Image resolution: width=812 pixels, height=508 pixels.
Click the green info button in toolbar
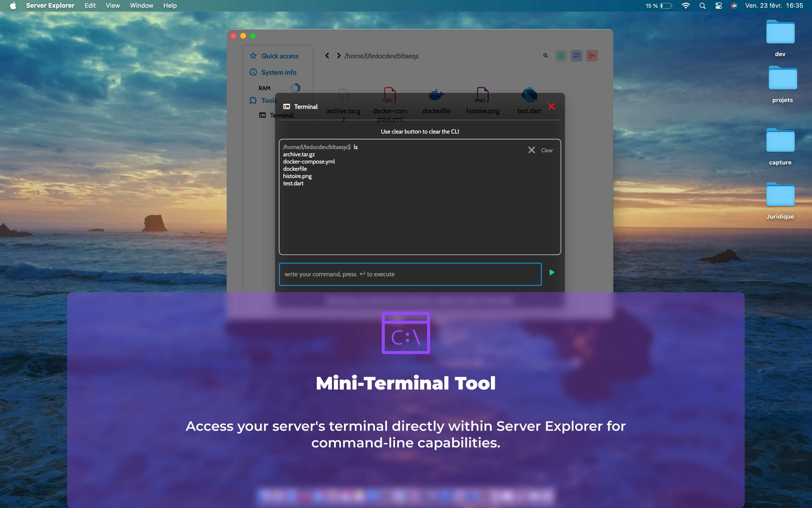point(561,56)
